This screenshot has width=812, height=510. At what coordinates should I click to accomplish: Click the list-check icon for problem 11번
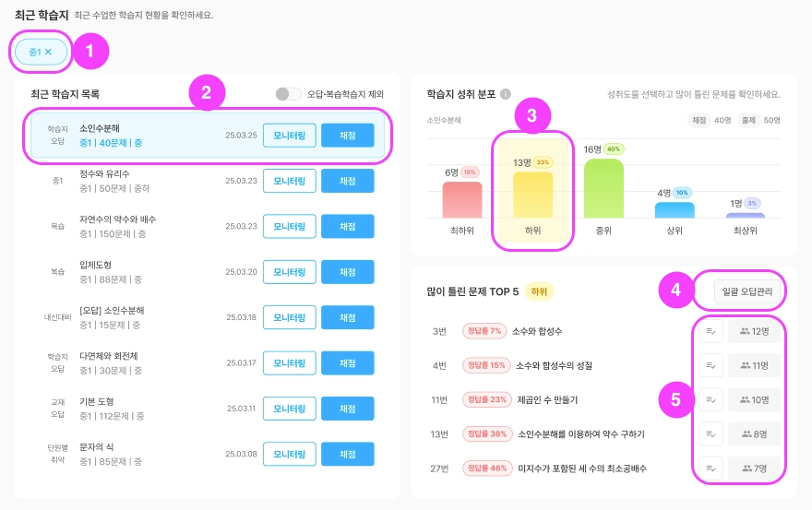pos(710,399)
